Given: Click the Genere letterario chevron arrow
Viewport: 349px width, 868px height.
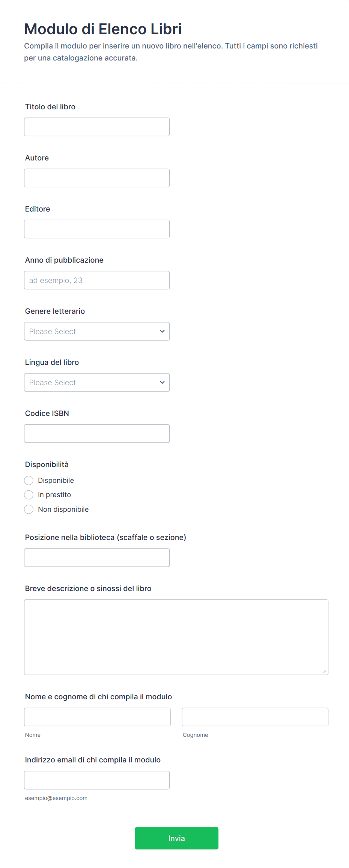Looking at the screenshot, I should point(162,331).
